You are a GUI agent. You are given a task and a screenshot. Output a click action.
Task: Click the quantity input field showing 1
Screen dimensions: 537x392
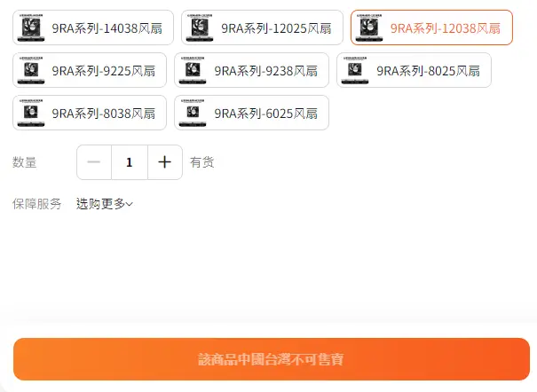130,162
